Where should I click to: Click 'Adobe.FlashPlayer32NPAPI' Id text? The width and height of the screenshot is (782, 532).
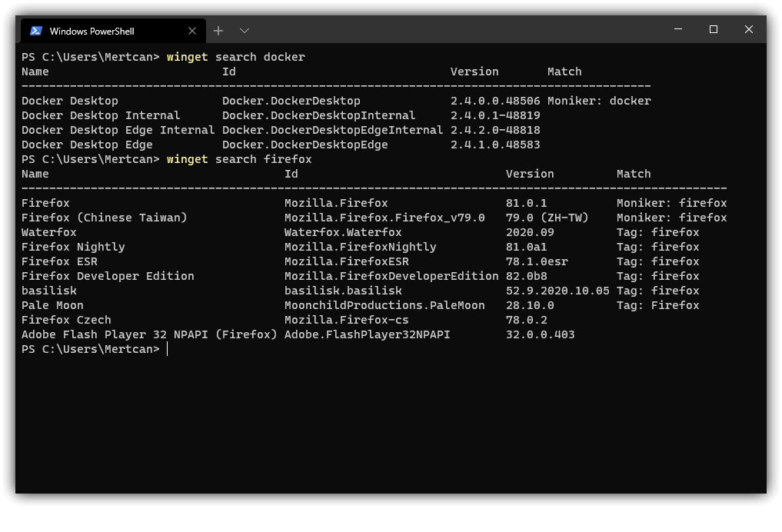click(368, 334)
